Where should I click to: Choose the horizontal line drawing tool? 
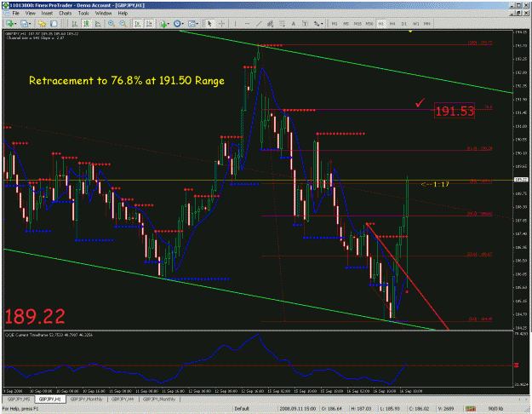pos(248,24)
